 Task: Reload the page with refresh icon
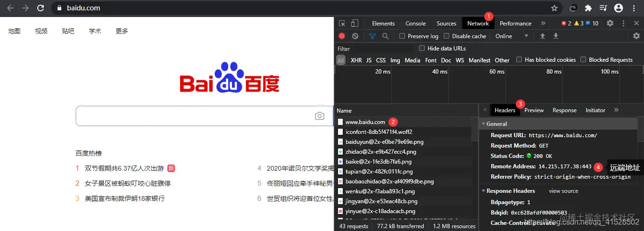pyautogui.click(x=41, y=8)
